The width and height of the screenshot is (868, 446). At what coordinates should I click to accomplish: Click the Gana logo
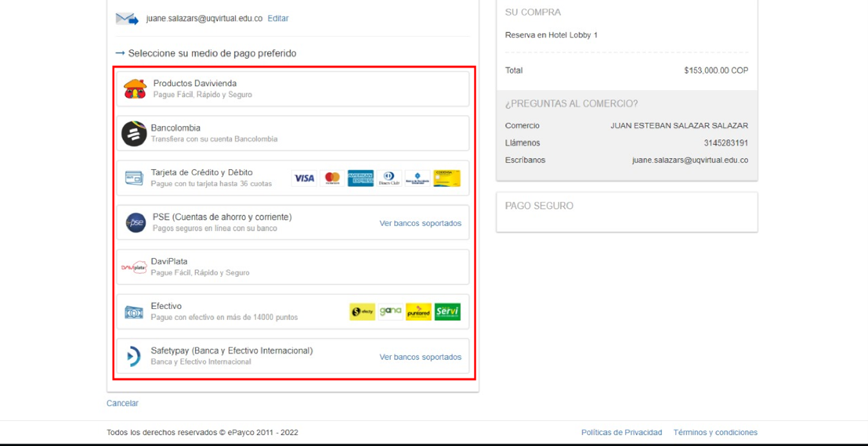coord(390,311)
